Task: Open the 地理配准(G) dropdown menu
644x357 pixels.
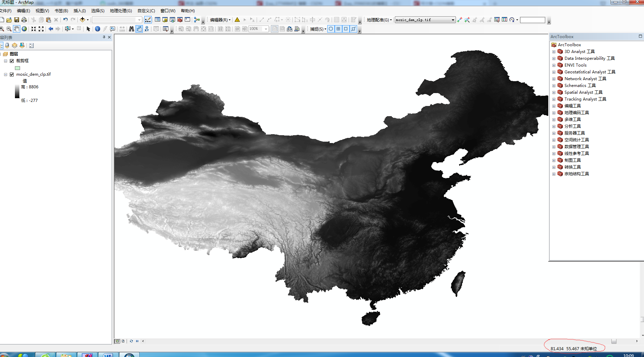Action: (x=379, y=20)
